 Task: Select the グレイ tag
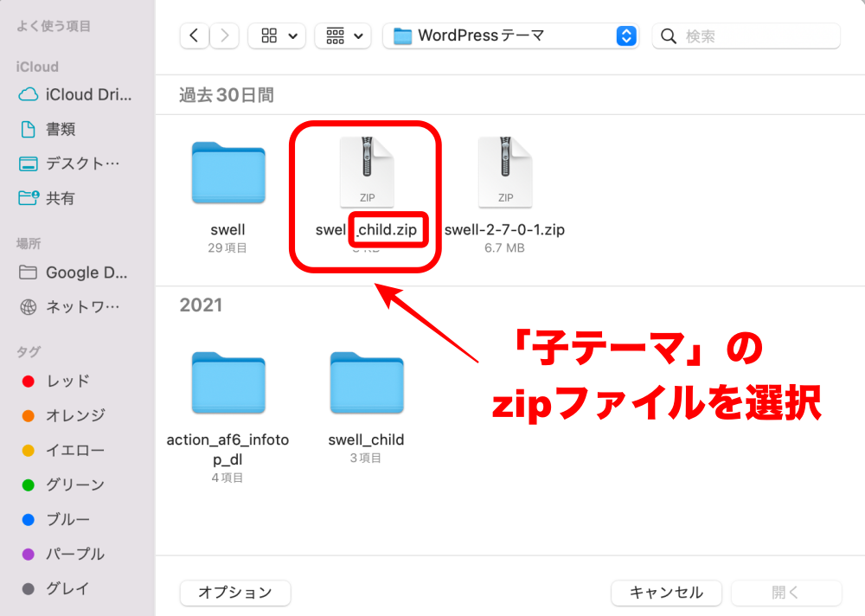(55, 588)
